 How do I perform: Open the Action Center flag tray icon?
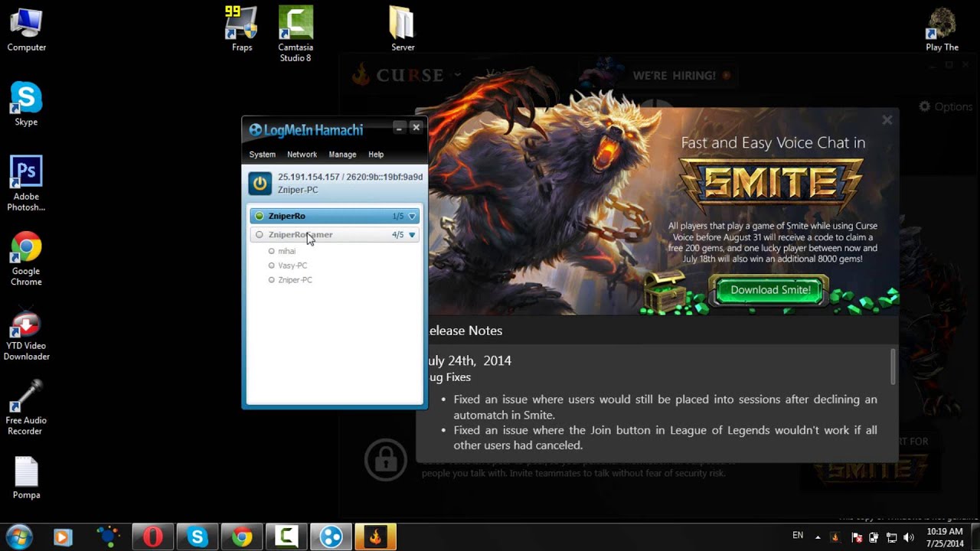(856, 537)
